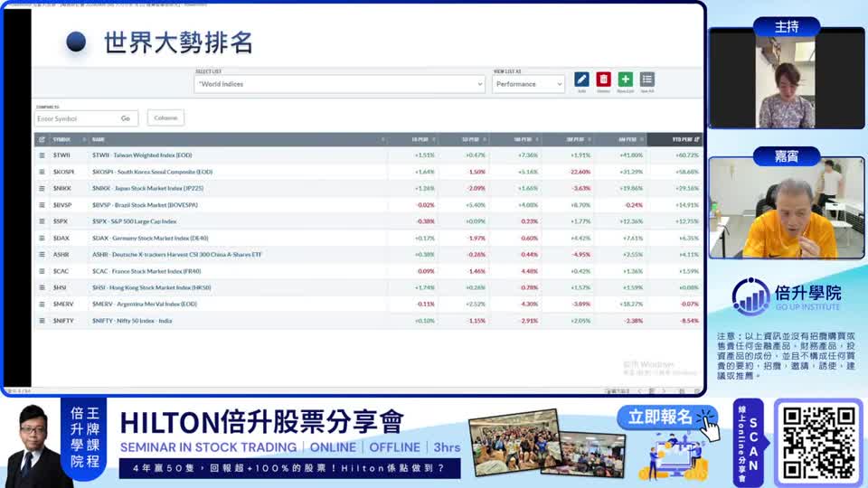Sort table by the 1D PERF column
868x488 pixels.
point(420,139)
